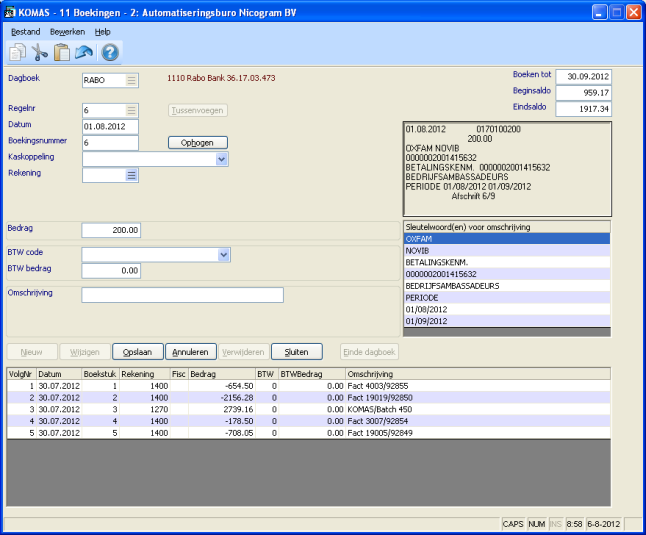
Task: Click the Einde dagboek button
Action: click(370, 352)
